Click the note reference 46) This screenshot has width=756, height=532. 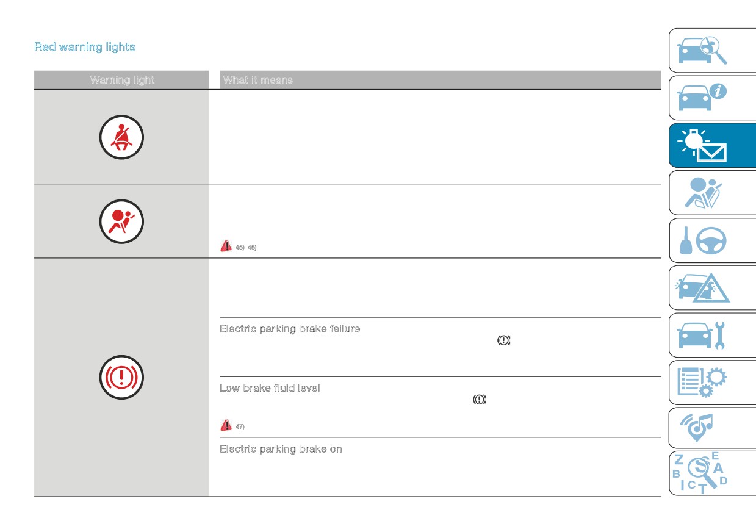click(252, 246)
